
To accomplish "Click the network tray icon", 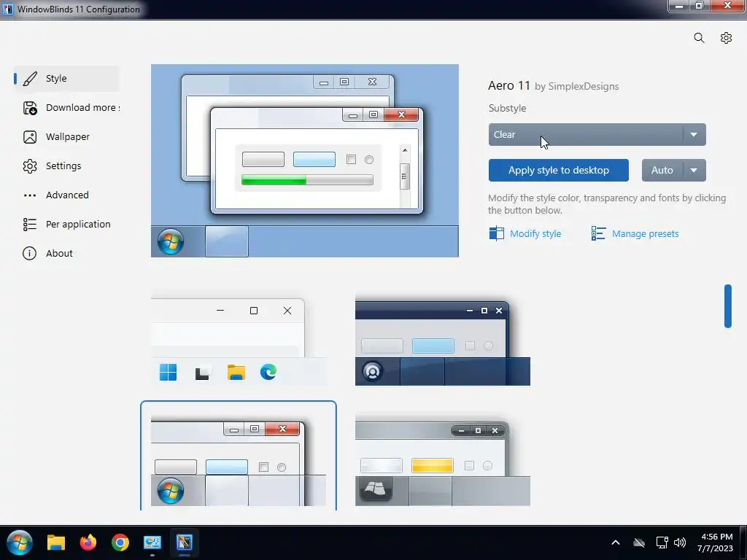I will coord(662,542).
